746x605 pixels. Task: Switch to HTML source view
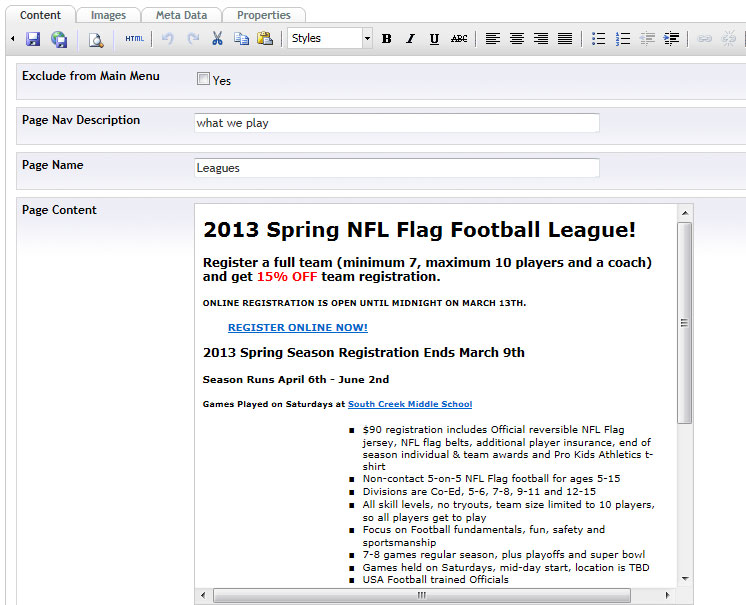(134, 39)
